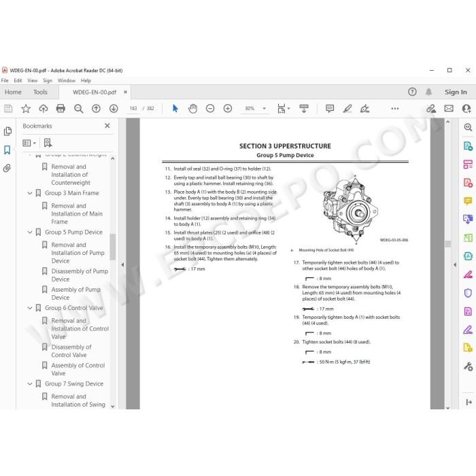This screenshot has height=476, width=476.
Task: Close the Bookmarks panel
Action: point(107,126)
